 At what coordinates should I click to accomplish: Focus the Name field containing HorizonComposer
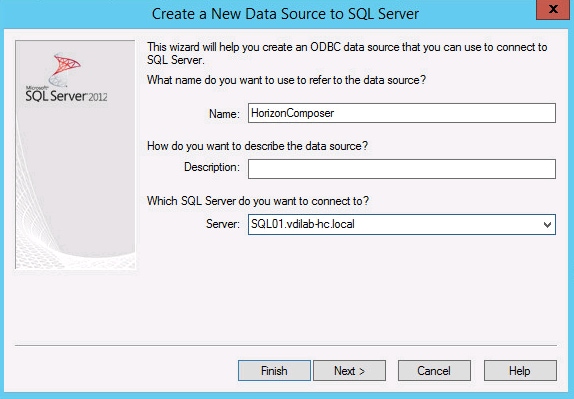[402, 113]
